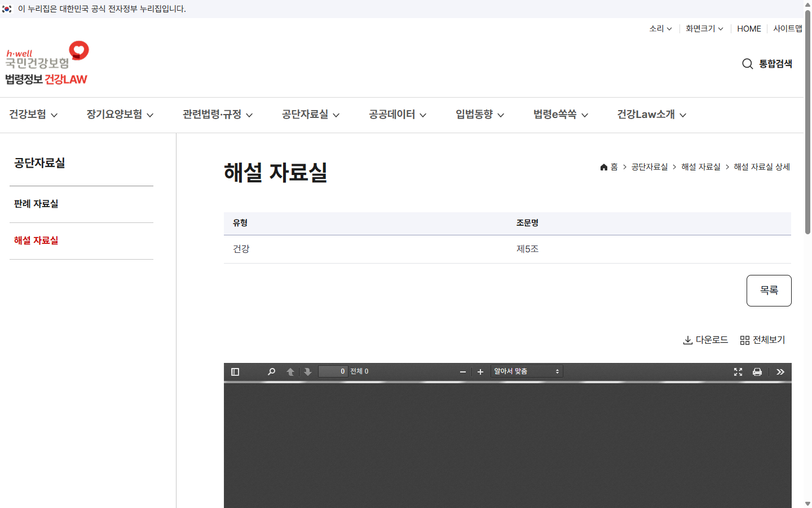
Task: Expand the 관련법령·규정 menu
Action: click(x=218, y=115)
